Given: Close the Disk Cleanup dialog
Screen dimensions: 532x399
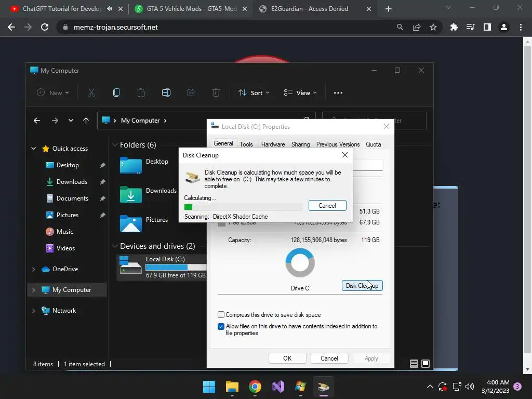Looking at the screenshot, I should [345, 155].
